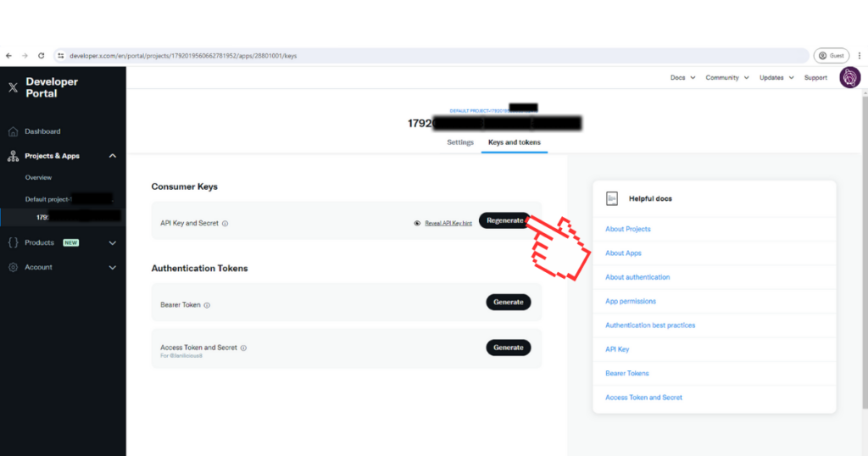Open the Docs dropdown in top bar

(682, 78)
